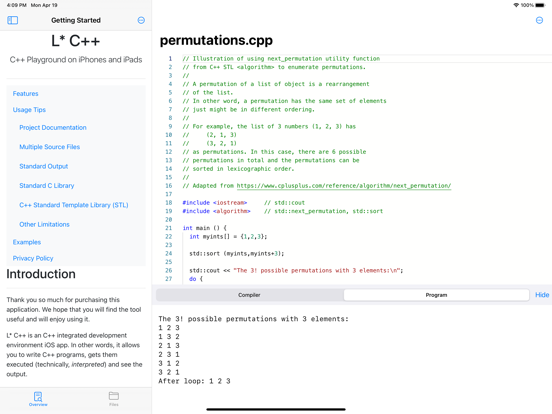
Task: Click the Getting Started header title
Action: pyautogui.click(x=76, y=20)
